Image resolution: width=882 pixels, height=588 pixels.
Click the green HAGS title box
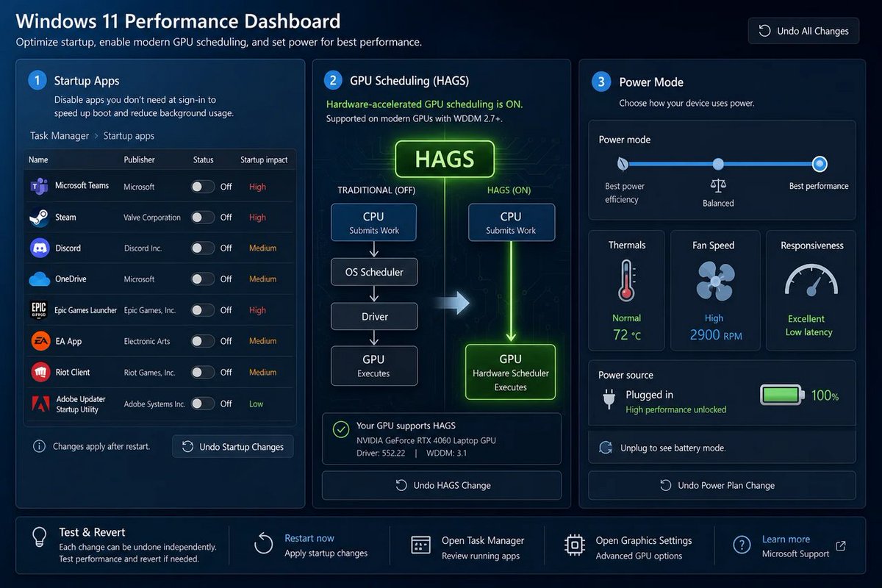coord(445,159)
